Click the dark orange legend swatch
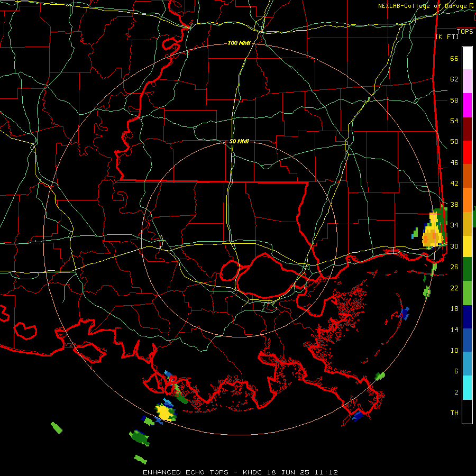The height and width of the screenshot is (476, 476). click(x=467, y=176)
